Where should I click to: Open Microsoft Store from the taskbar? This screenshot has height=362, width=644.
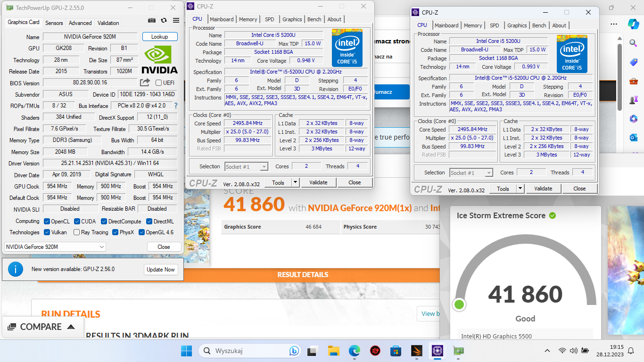click(396, 351)
